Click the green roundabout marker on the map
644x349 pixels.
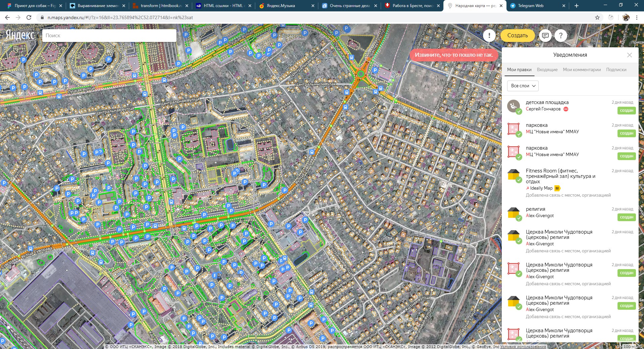[361, 74]
